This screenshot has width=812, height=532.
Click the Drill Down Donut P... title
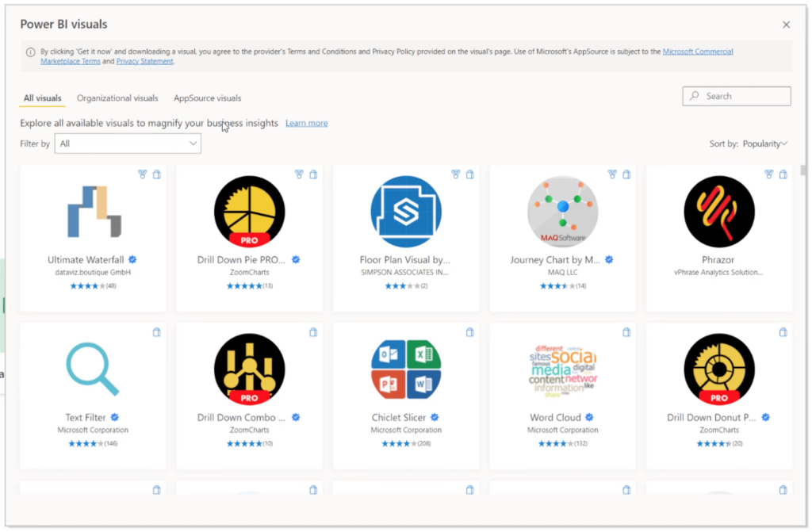click(x=711, y=418)
